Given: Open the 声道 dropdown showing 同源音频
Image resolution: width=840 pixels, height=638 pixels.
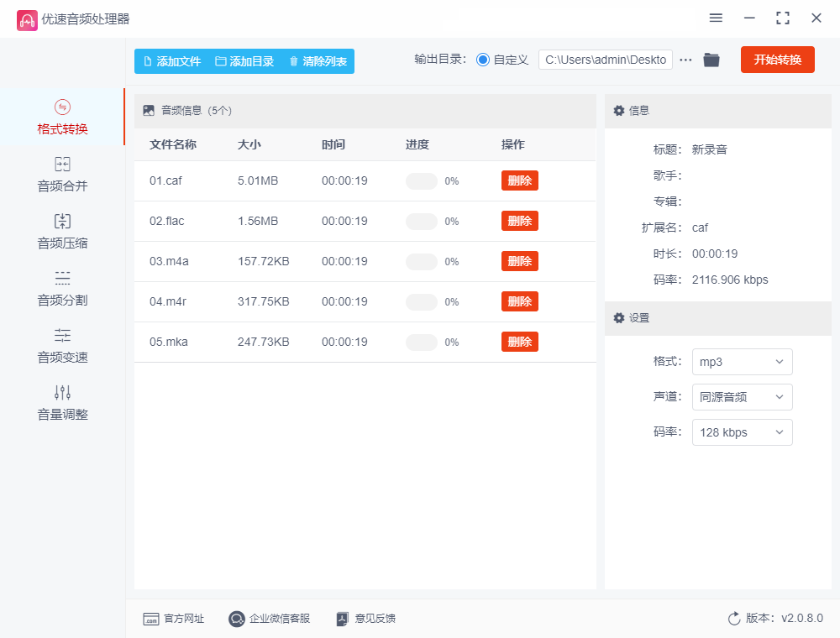Looking at the screenshot, I should (742, 397).
